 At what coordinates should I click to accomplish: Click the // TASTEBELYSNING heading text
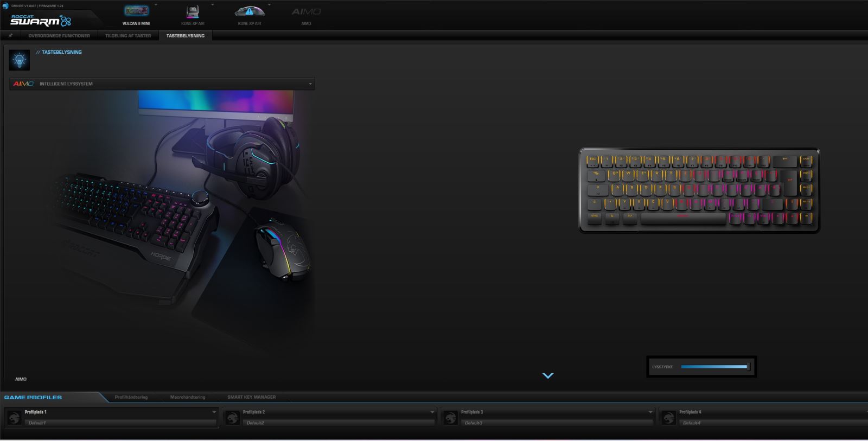pyautogui.click(x=59, y=52)
